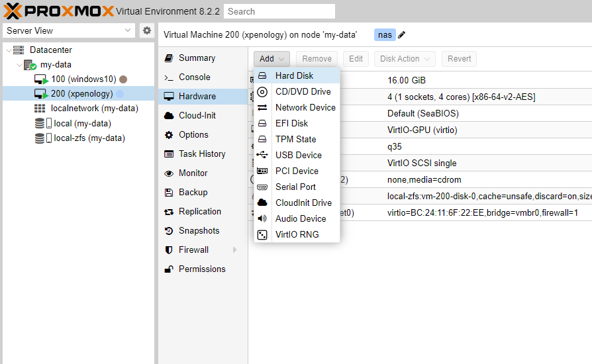Click the Proxmox logo
Screen dimensions: 592x364
coord(58,11)
